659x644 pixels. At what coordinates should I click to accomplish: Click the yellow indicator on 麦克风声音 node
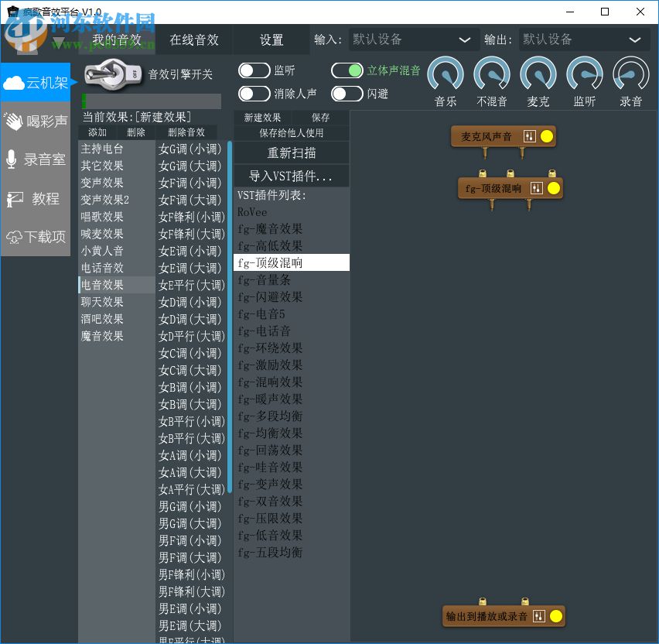tap(545, 135)
